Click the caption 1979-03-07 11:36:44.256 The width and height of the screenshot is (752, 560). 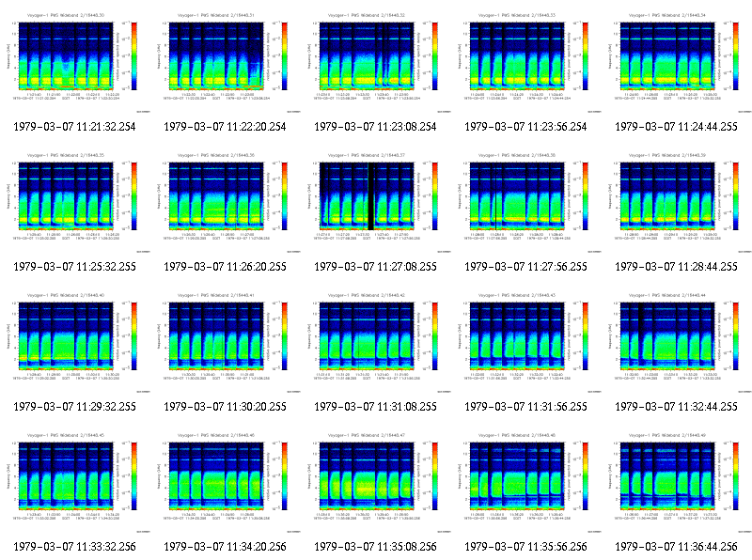pos(676,547)
